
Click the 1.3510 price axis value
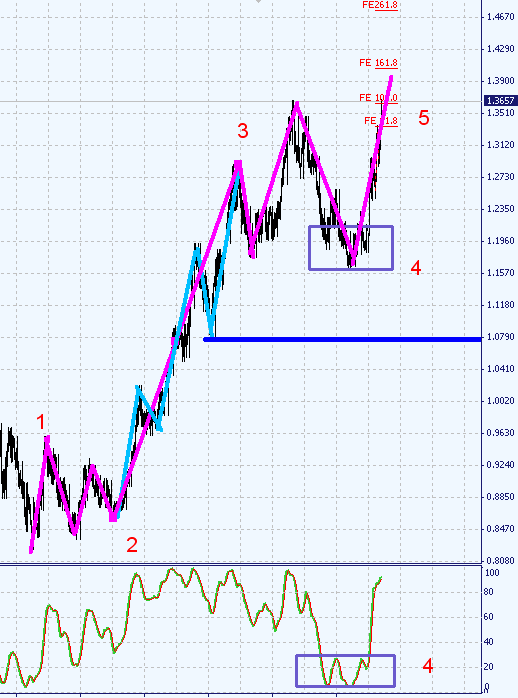[501, 113]
